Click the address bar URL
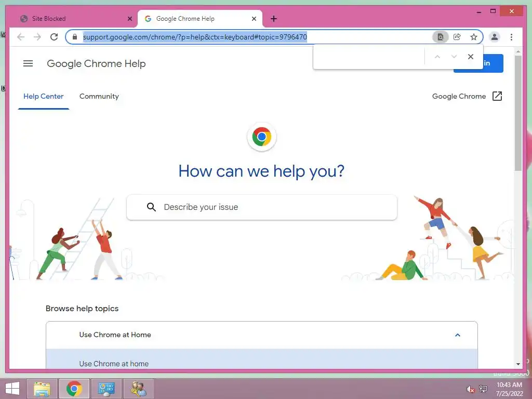 tap(195, 37)
